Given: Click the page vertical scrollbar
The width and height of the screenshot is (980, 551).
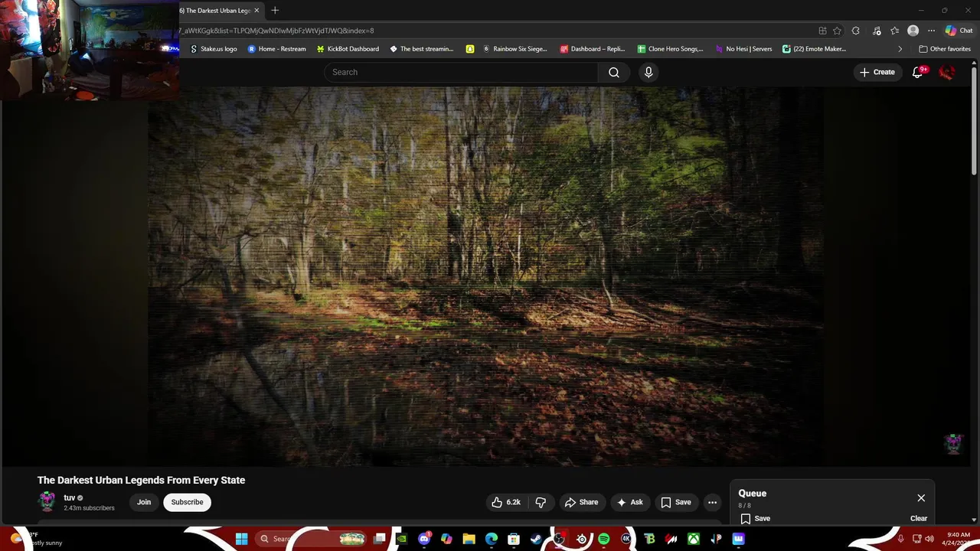Looking at the screenshot, I should pos(974,122).
